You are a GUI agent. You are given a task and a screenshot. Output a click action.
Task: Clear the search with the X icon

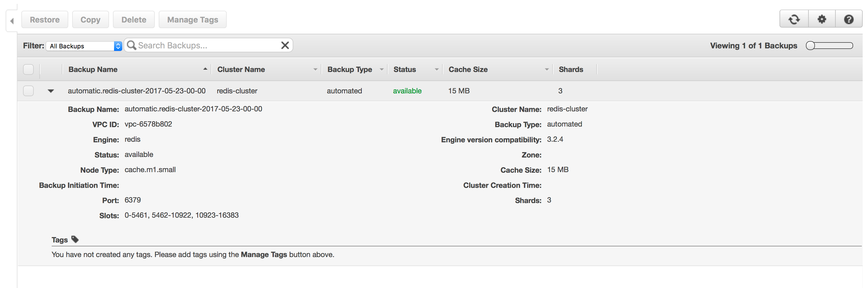(x=285, y=45)
